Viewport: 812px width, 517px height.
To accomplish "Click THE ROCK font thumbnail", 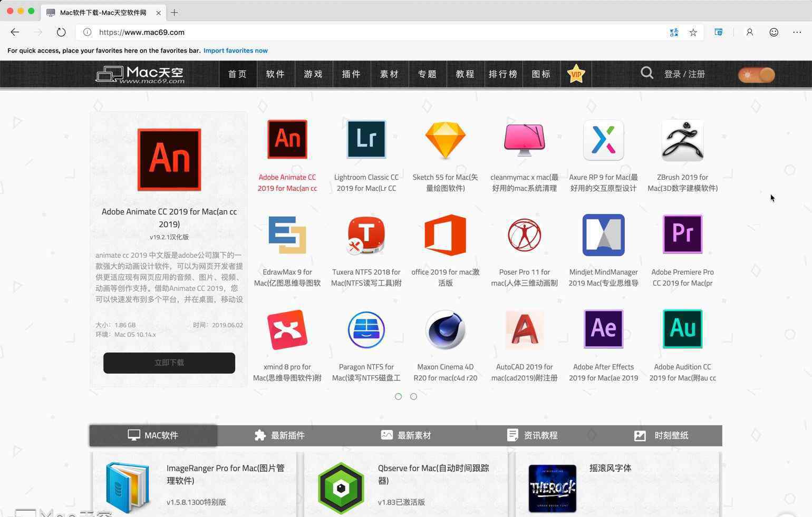I will point(553,489).
